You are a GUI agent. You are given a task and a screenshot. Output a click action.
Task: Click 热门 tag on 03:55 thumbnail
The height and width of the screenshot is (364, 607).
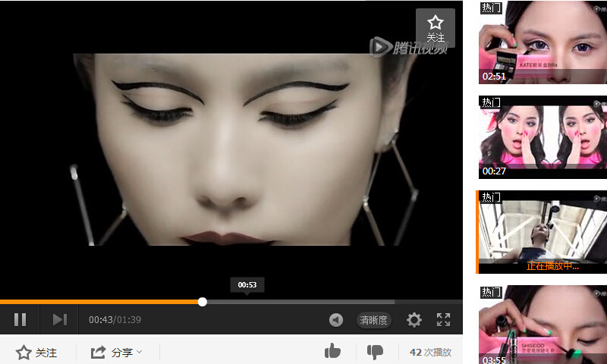pos(491,292)
